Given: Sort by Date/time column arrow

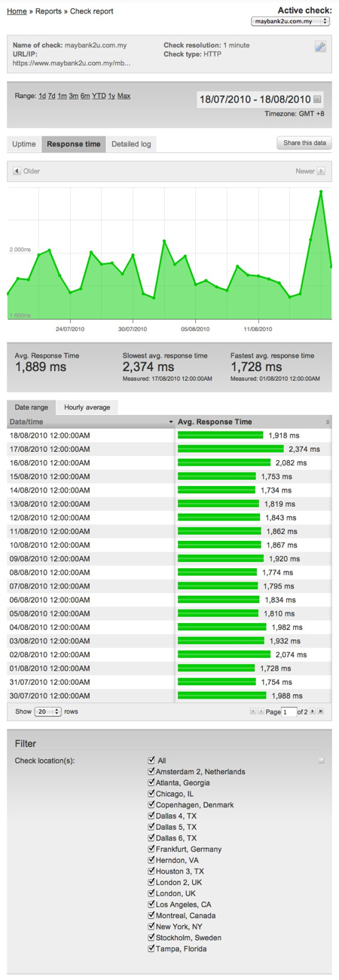Looking at the screenshot, I should click(x=171, y=422).
